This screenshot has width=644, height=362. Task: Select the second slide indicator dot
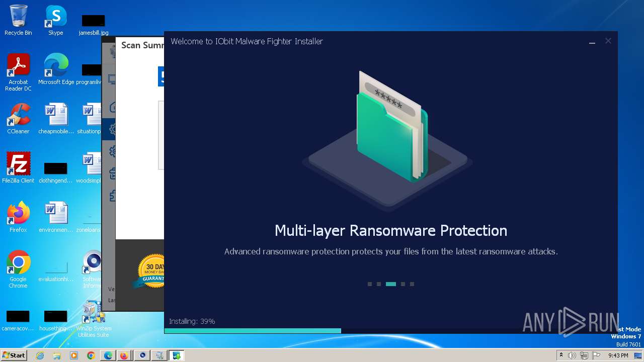(x=379, y=284)
